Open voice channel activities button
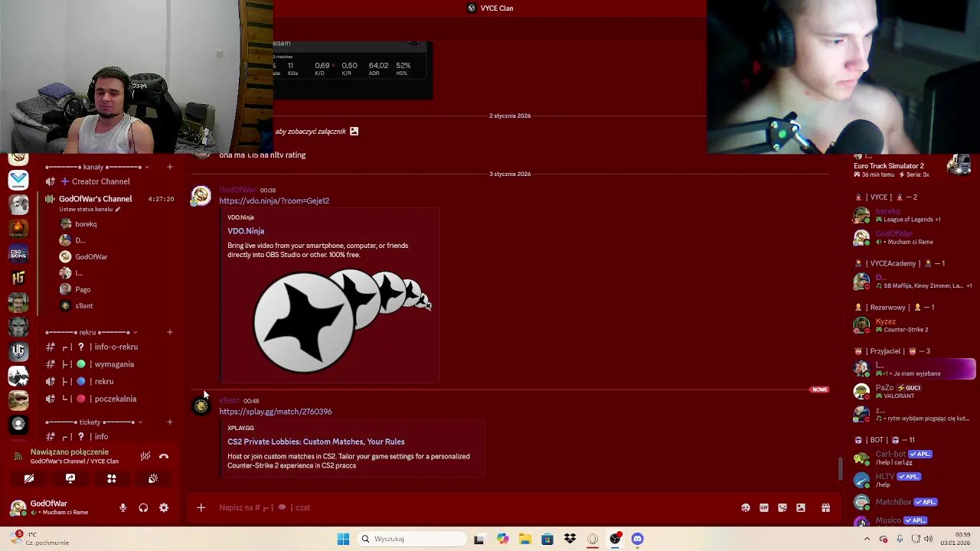Viewport: 980px width, 551px height. (112, 478)
